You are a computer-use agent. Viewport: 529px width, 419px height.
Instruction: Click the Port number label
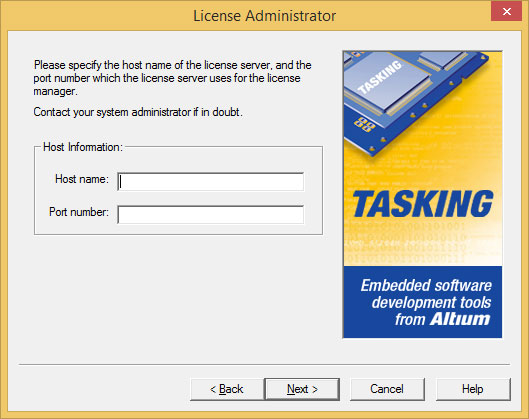coord(79,212)
